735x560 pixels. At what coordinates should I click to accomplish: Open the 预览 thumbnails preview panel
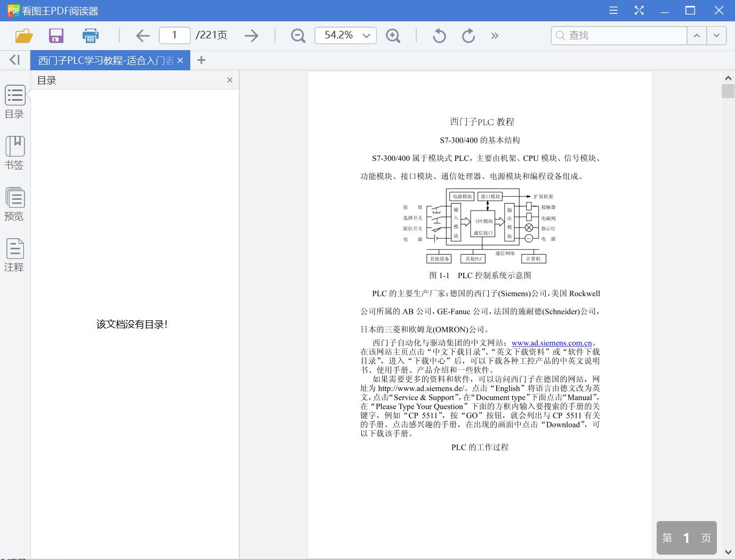pyautogui.click(x=14, y=204)
